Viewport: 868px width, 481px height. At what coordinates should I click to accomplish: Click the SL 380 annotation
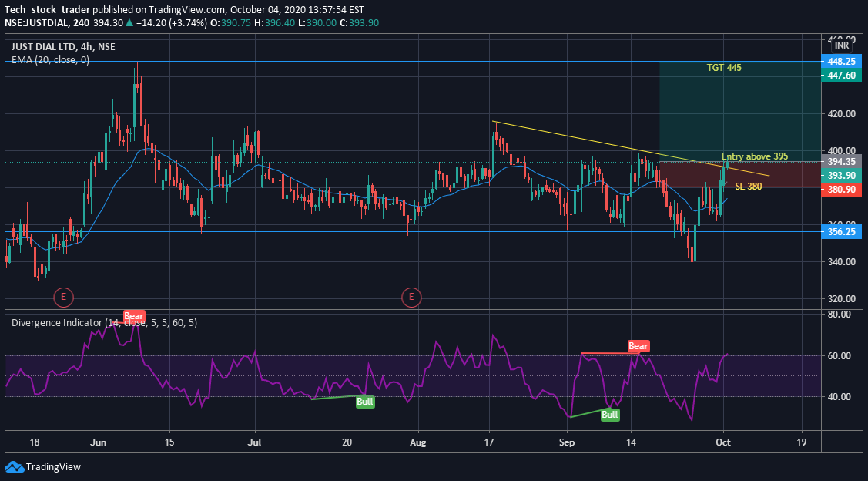pyautogui.click(x=749, y=187)
